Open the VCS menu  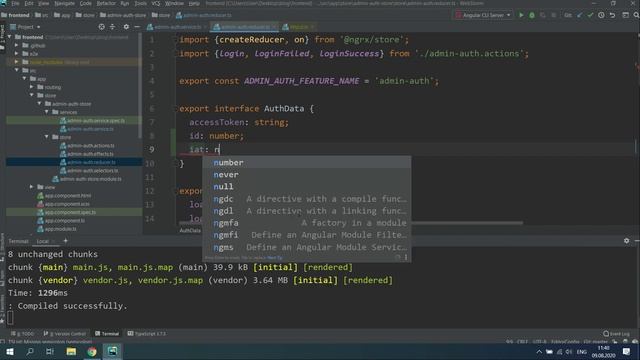click(x=156, y=3)
